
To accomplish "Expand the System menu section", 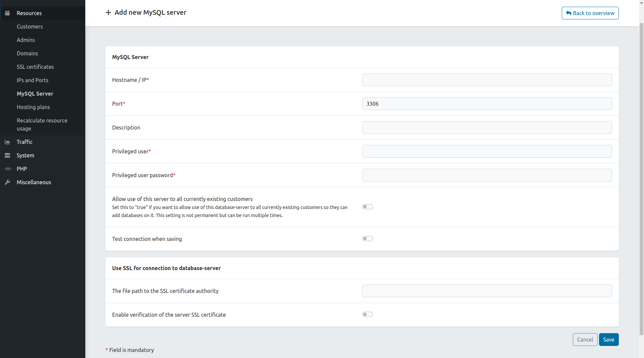I will [x=26, y=155].
